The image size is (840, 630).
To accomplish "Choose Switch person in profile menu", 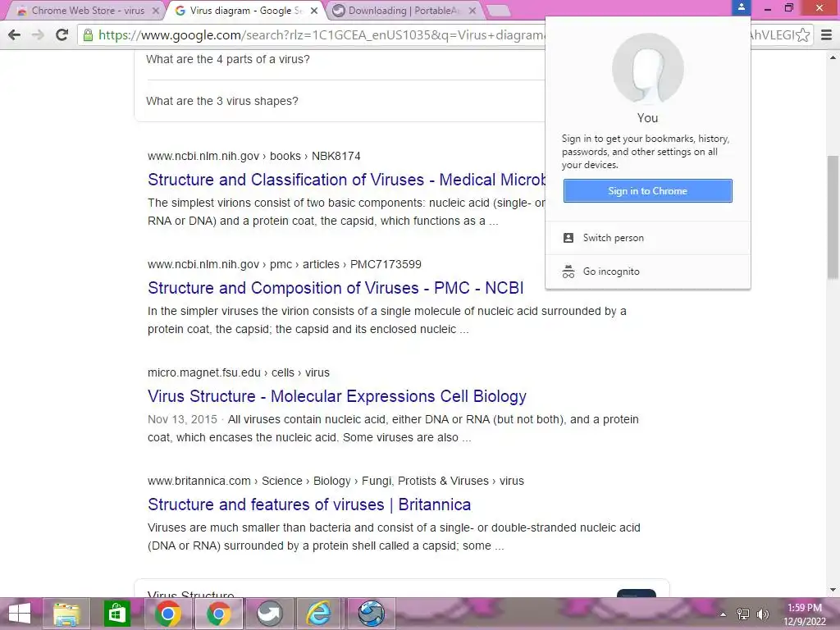I will coord(648,238).
